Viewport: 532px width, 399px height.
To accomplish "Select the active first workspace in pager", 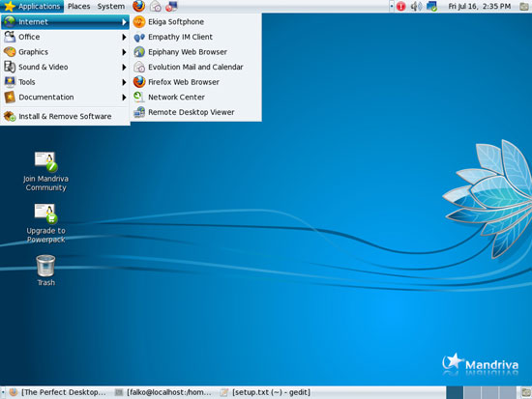I will (455, 392).
